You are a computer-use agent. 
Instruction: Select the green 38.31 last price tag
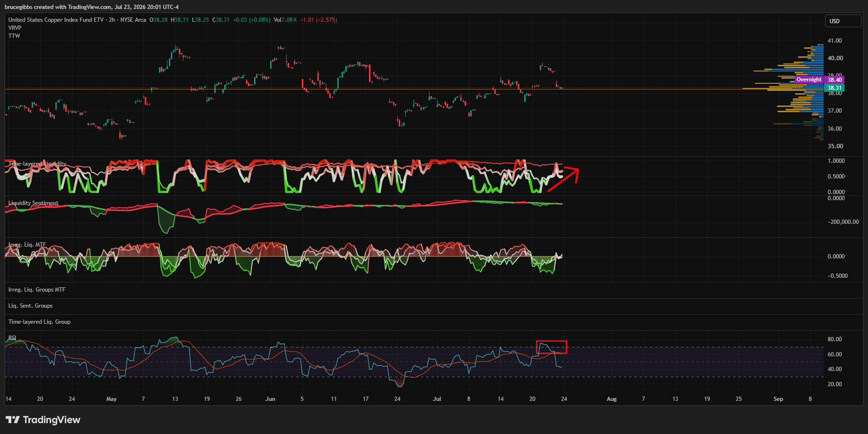834,88
